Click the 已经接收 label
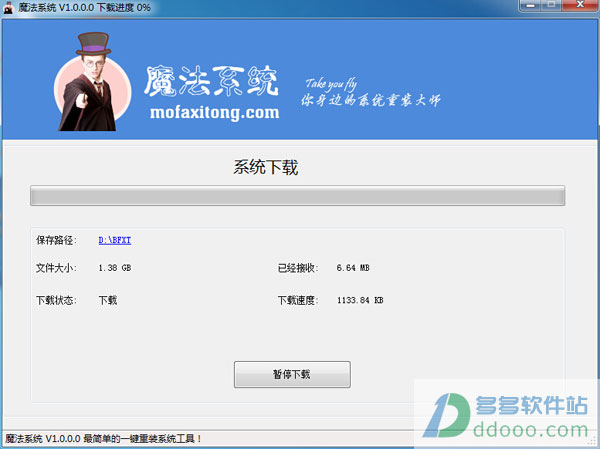The image size is (600, 449). [x=298, y=268]
